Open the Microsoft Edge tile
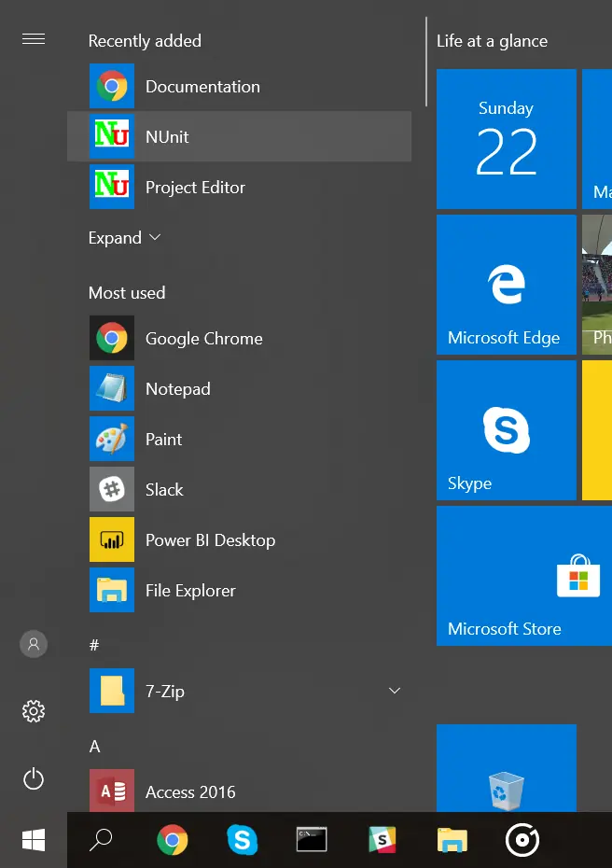 coord(506,285)
